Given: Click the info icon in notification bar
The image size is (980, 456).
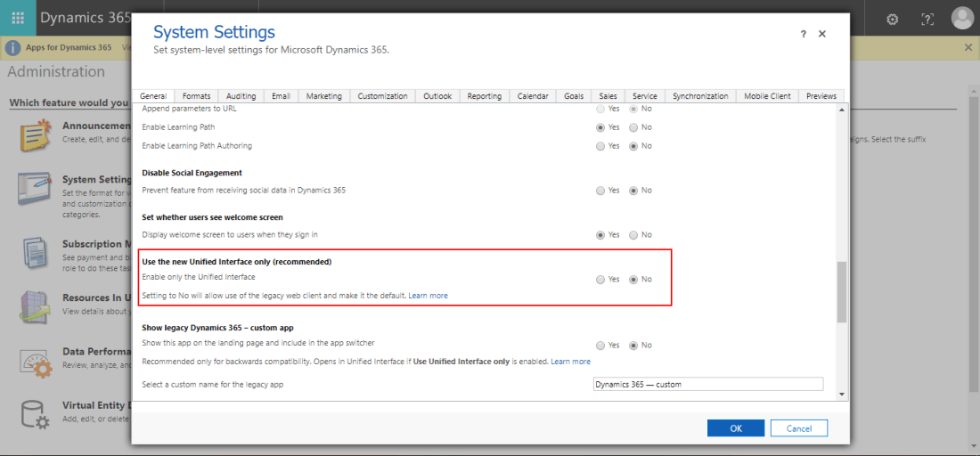Looking at the screenshot, I should (x=14, y=47).
